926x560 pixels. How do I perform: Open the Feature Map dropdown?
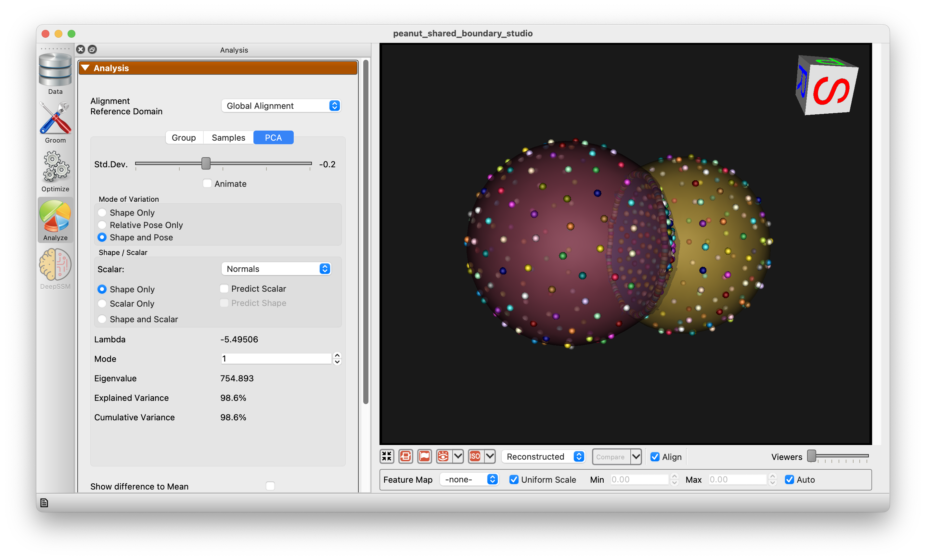pyautogui.click(x=469, y=479)
